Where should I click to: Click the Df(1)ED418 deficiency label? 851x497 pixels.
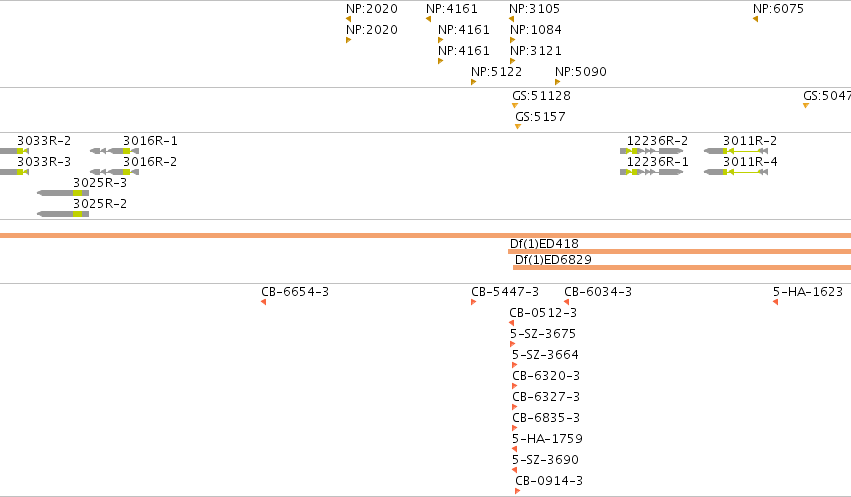point(544,244)
